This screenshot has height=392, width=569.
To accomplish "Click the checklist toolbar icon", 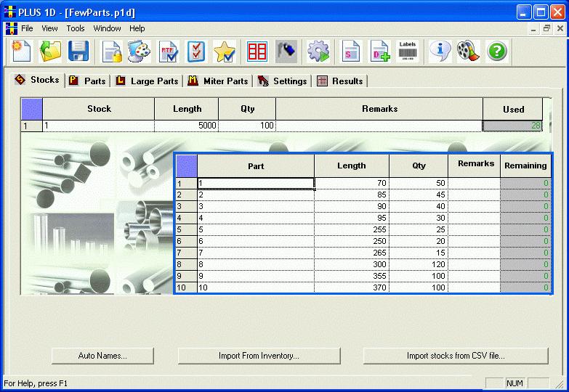I will tap(196, 51).
